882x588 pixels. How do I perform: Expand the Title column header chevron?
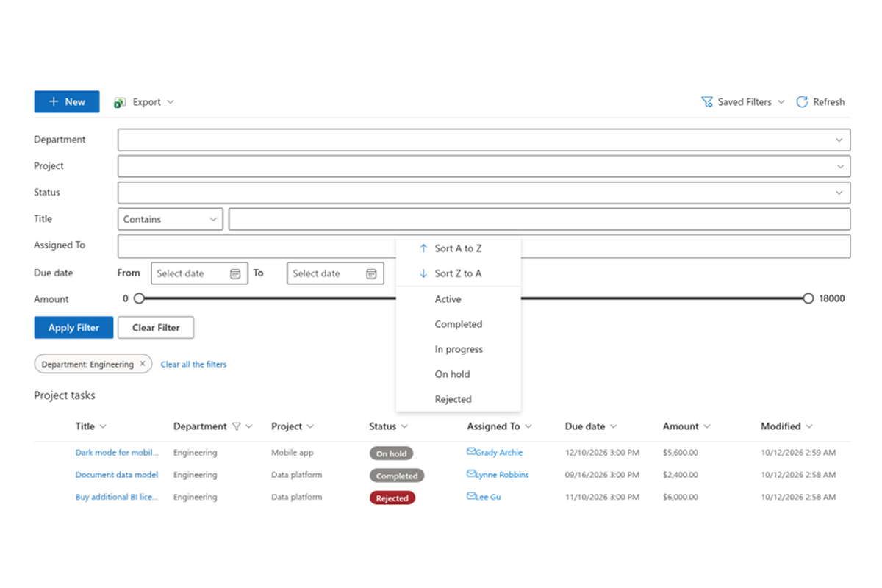103,426
